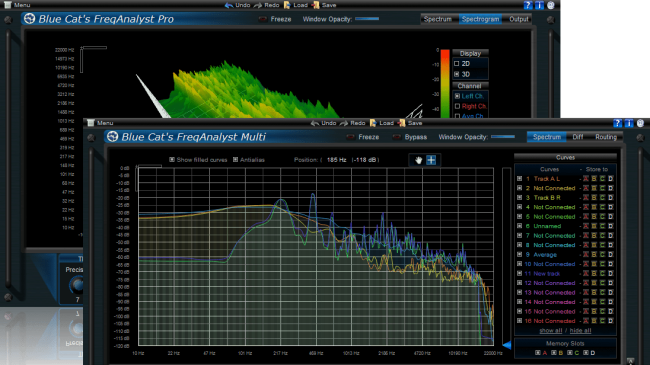Toggle Bypass in FreqAnalyst Multi
This screenshot has height=365, width=650.
pyautogui.click(x=410, y=137)
